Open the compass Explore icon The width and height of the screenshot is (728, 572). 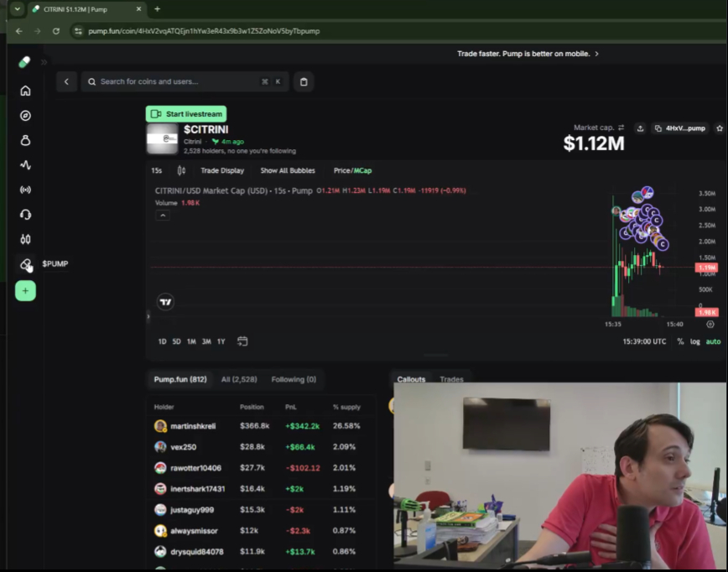(x=25, y=116)
